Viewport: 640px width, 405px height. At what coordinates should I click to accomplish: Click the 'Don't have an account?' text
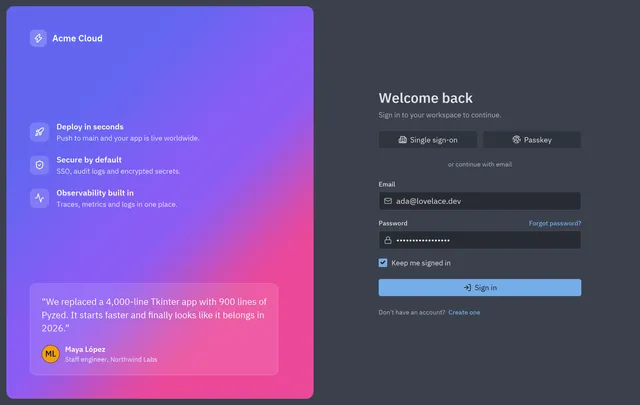click(412, 312)
